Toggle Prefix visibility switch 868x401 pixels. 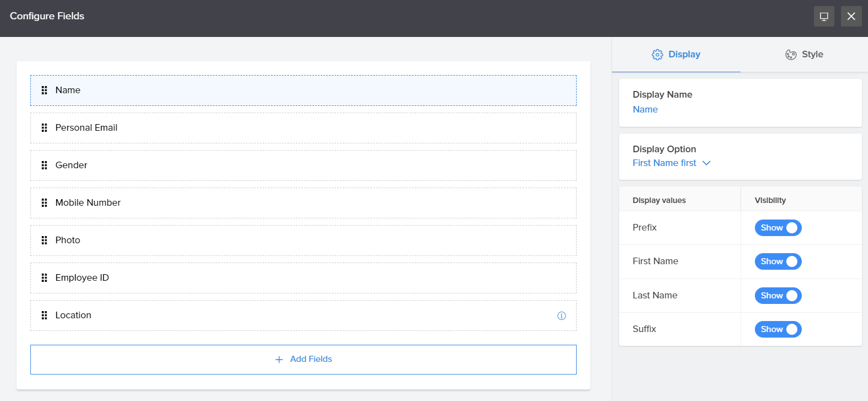778,228
